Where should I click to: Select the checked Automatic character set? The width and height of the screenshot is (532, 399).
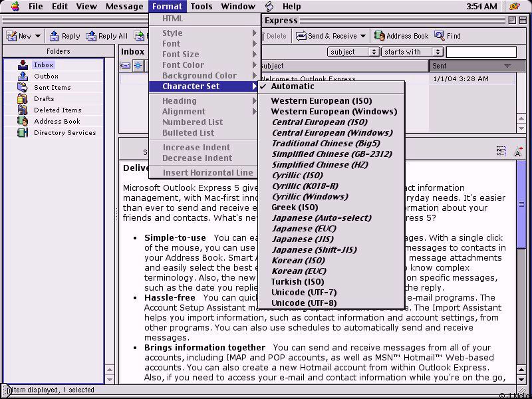(331, 86)
